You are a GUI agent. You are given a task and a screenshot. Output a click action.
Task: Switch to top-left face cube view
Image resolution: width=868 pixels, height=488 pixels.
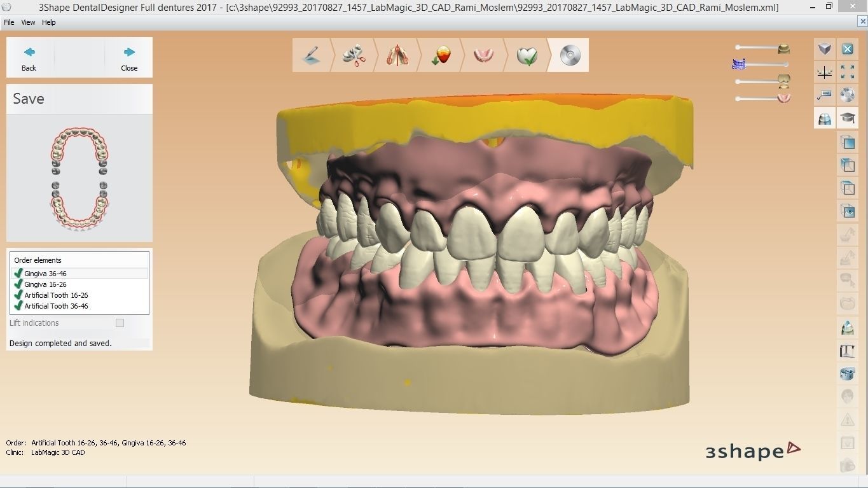pyautogui.click(x=847, y=165)
